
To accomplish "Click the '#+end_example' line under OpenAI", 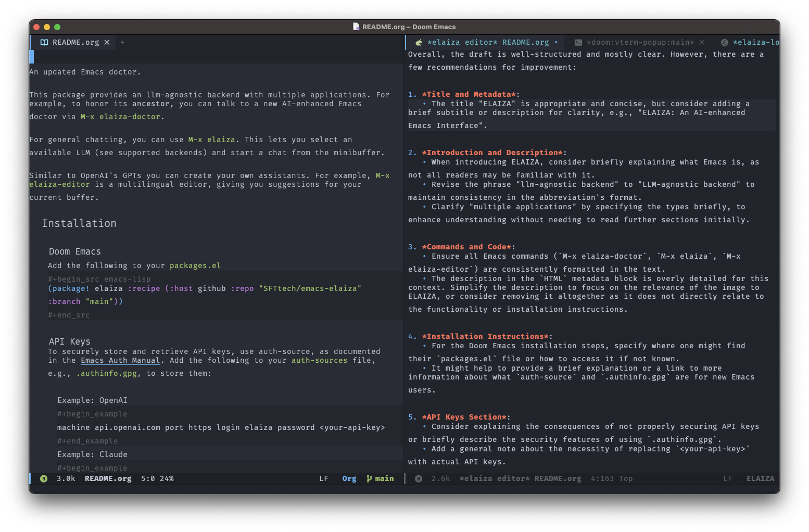I will [87, 441].
